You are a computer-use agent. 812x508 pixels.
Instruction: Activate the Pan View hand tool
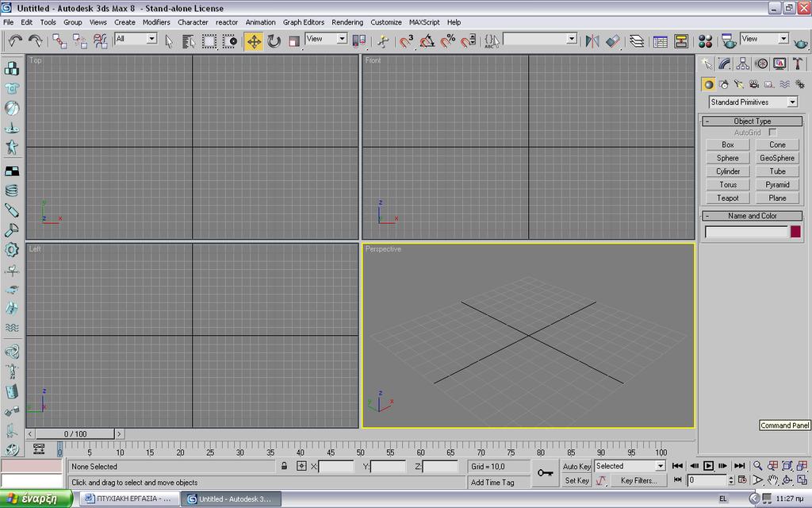[x=772, y=479]
